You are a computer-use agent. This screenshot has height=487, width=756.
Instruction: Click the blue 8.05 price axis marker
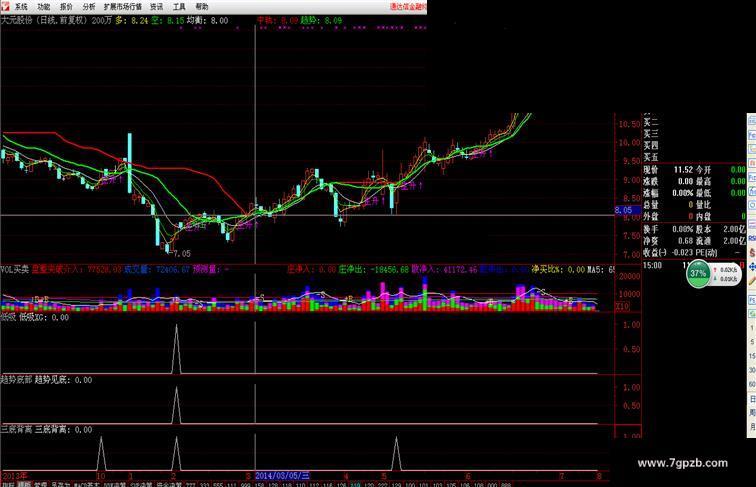coord(627,210)
